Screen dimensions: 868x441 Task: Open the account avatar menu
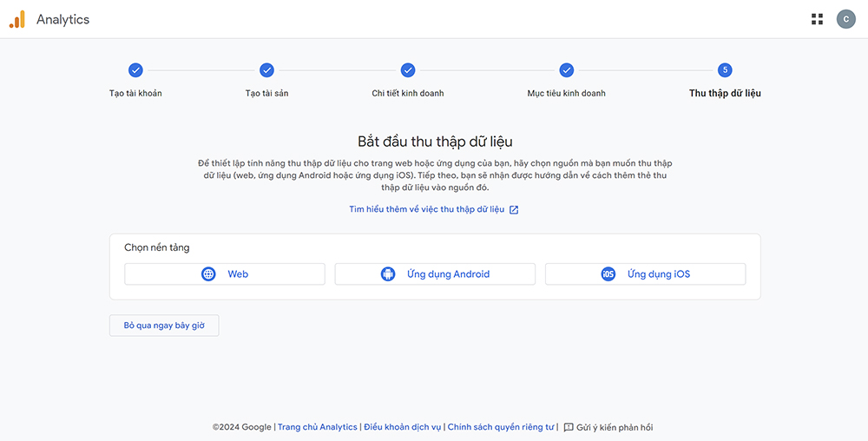point(845,19)
